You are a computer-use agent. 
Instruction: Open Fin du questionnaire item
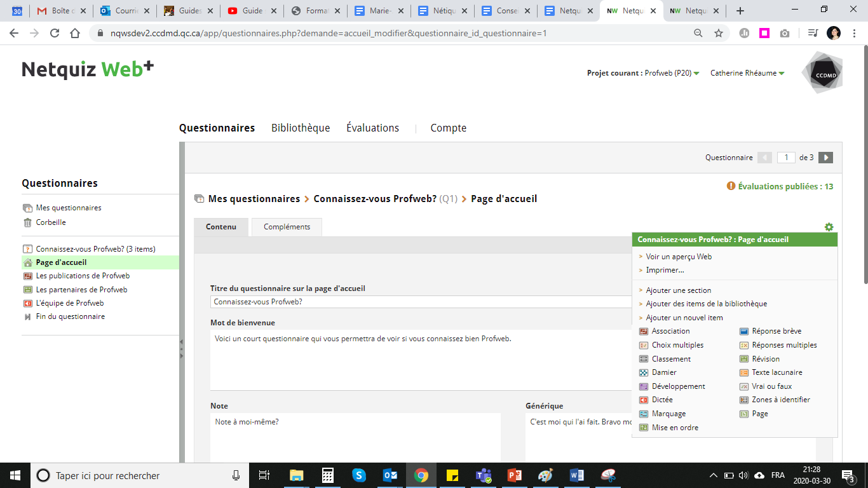tap(71, 316)
